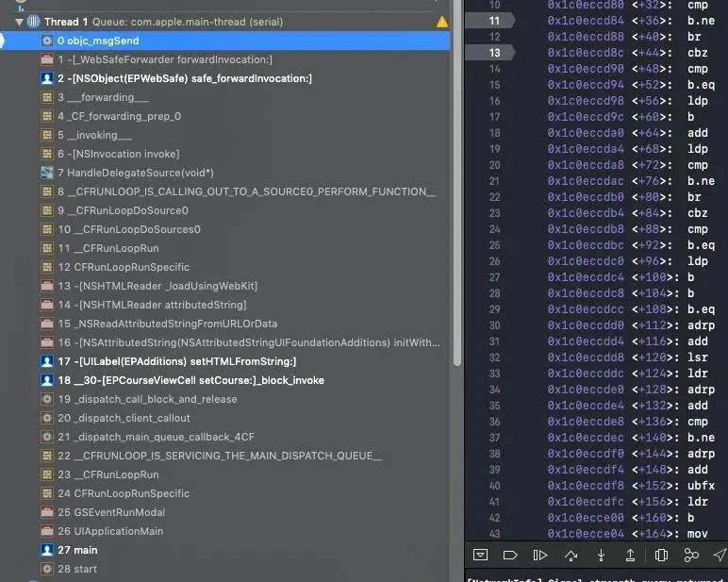The image size is (728, 582).
Task: Toggle breakpoint on disassembly line 11
Action: pos(490,21)
